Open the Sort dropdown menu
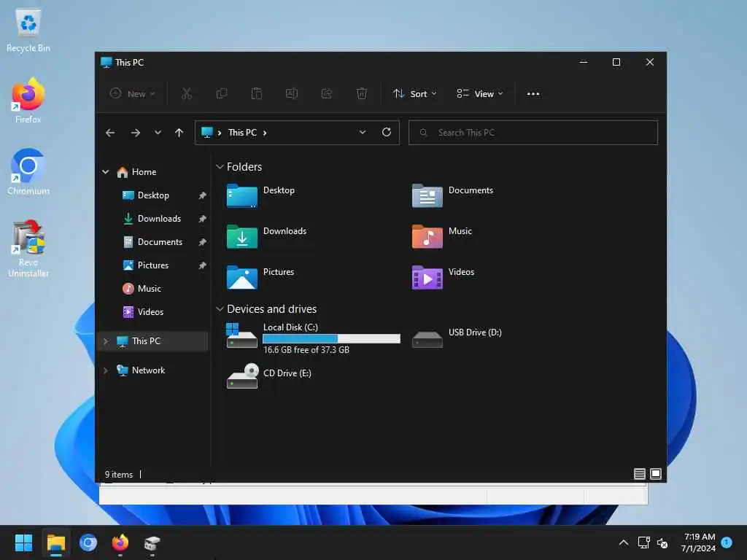The image size is (747, 560). 414,94
